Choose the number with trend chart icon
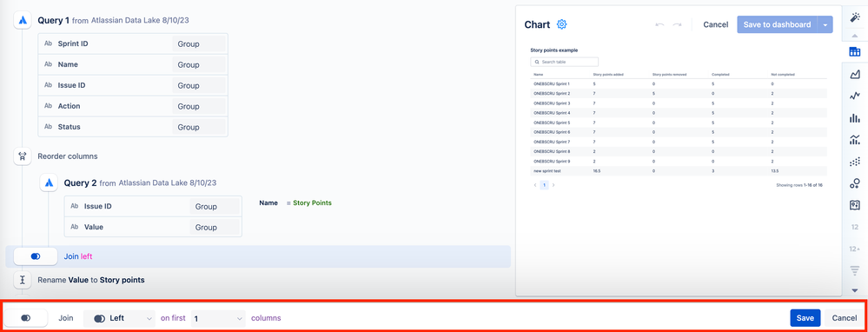Image resolution: width=868 pixels, height=332 pixels. click(855, 249)
